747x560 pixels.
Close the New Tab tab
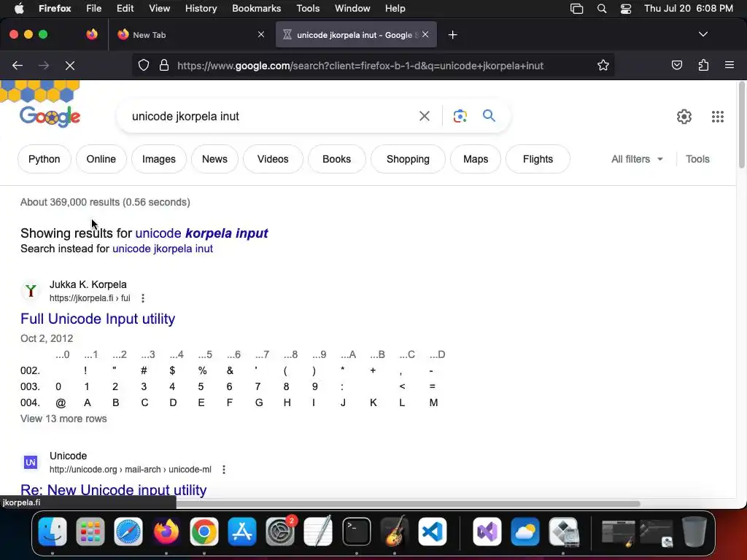261,34
